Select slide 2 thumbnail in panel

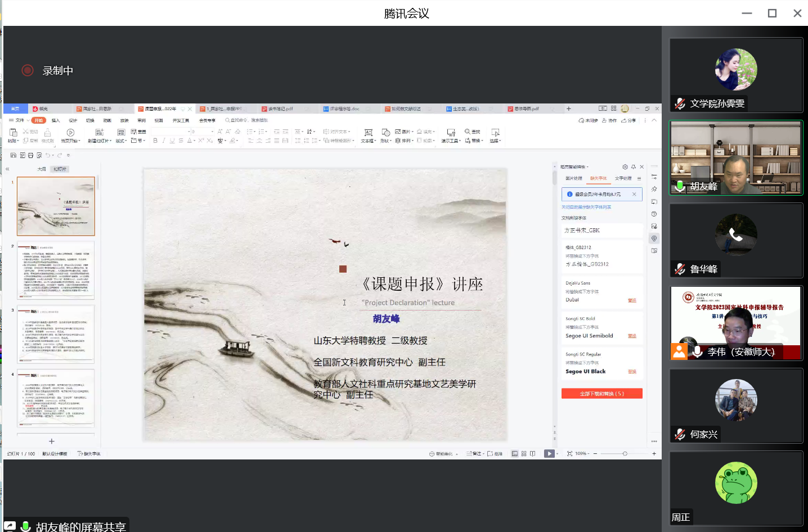click(x=56, y=270)
